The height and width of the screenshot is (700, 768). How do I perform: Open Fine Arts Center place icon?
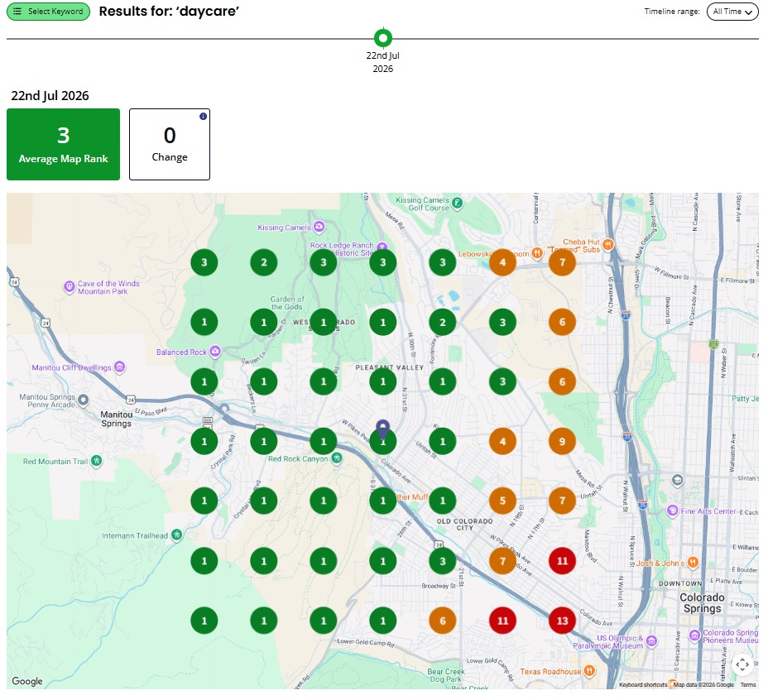[x=673, y=511]
